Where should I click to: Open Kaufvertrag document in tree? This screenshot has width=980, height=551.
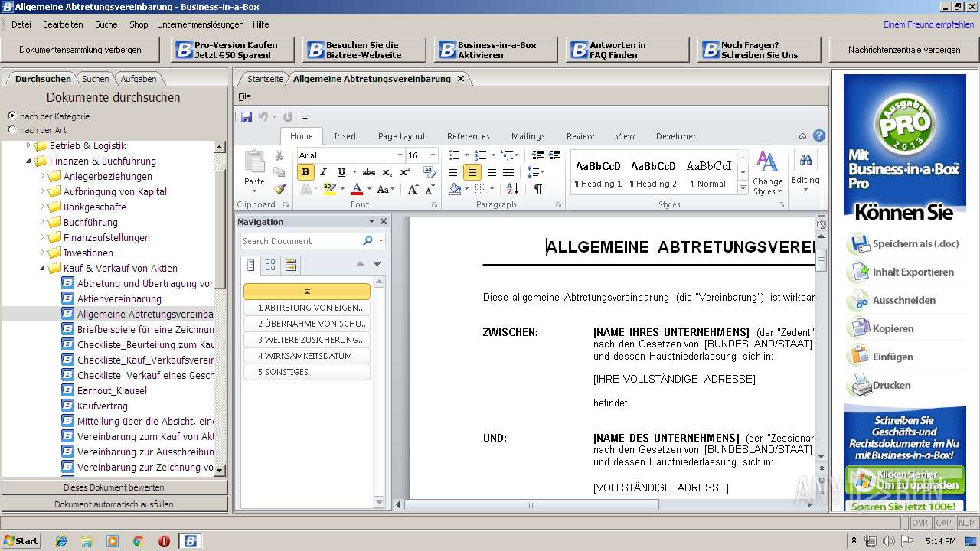coord(103,406)
